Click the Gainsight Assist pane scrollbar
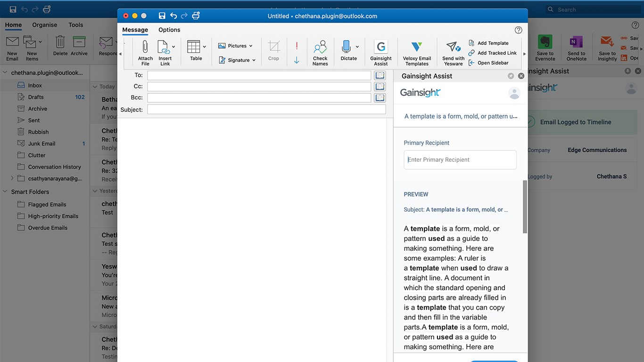 pyautogui.click(x=525, y=207)
